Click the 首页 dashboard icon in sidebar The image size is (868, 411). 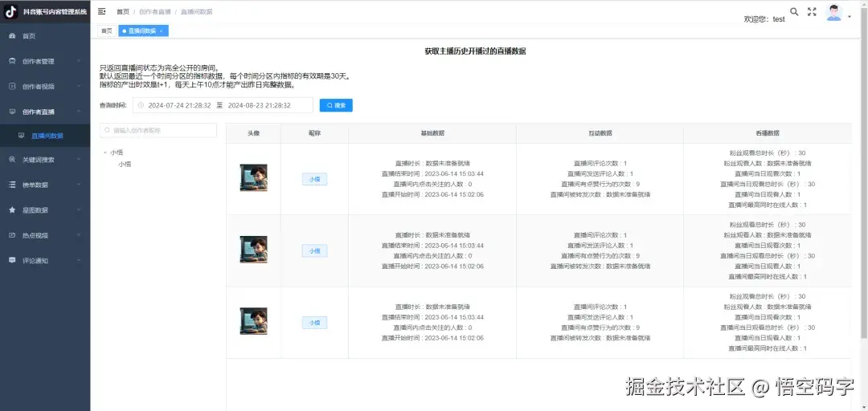tap(12, 36)
